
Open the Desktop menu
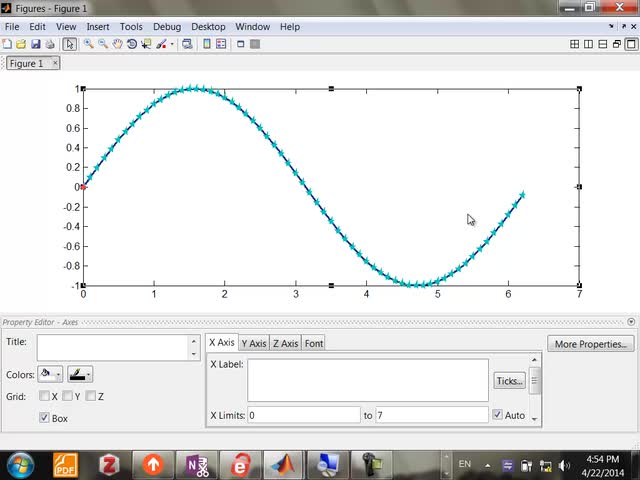click(208, 27)
